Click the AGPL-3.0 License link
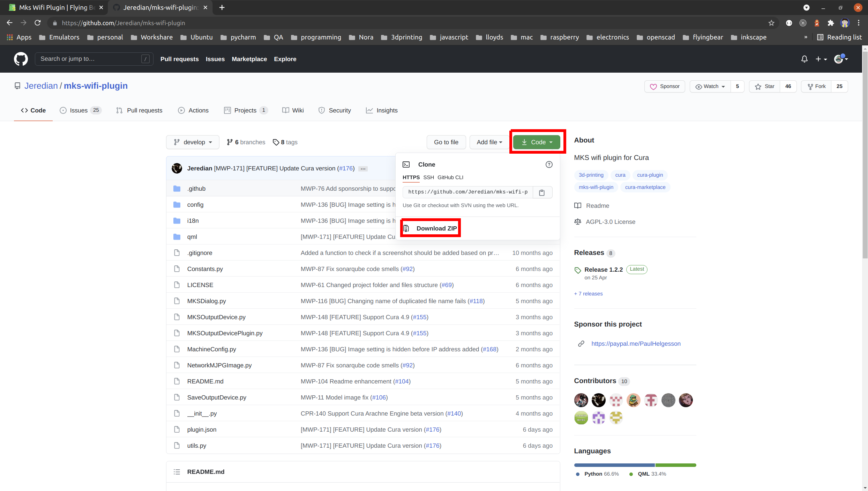Image resolution: width=868 pixels, height=491 pixels. click(611, 221)
